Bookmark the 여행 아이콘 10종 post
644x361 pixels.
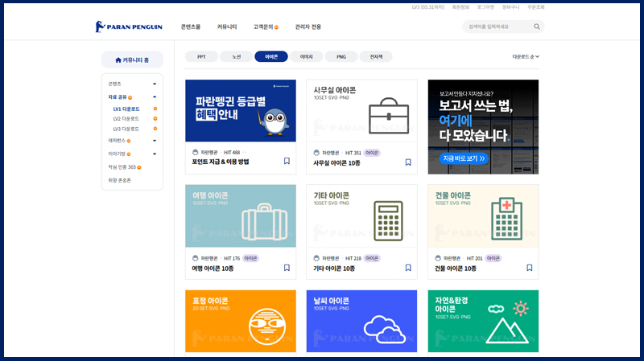(287, 268)
